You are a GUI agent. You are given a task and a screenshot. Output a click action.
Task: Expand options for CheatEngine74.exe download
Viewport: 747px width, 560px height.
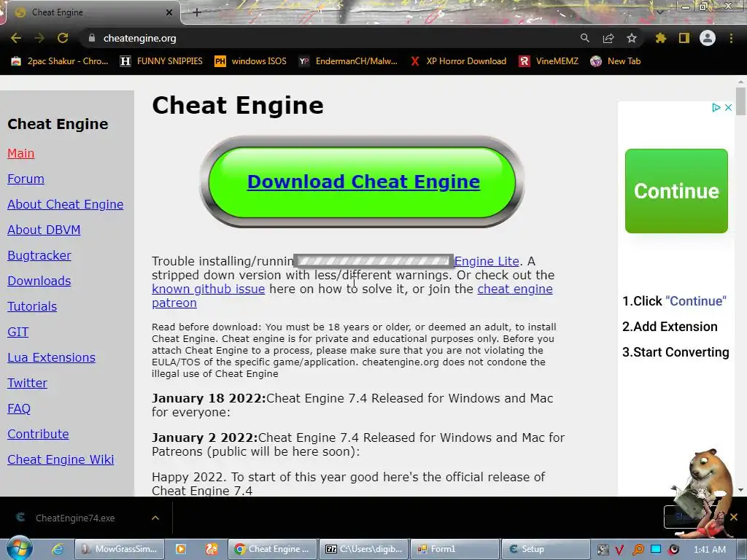click(155, 518)
